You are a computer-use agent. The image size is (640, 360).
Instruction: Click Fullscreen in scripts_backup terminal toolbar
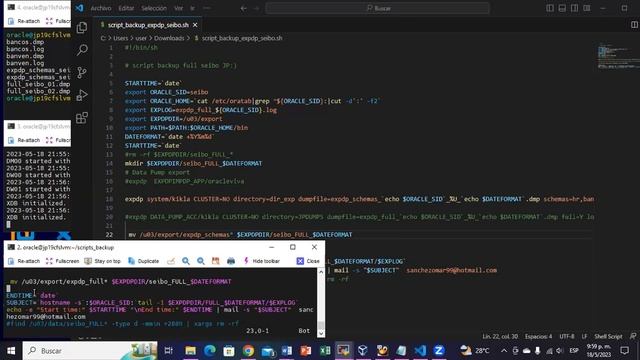point(62,261)
